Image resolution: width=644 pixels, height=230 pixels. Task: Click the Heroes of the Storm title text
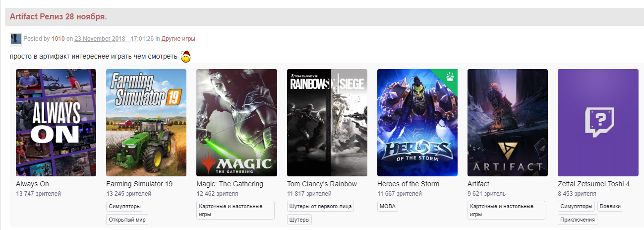point(408,184)
